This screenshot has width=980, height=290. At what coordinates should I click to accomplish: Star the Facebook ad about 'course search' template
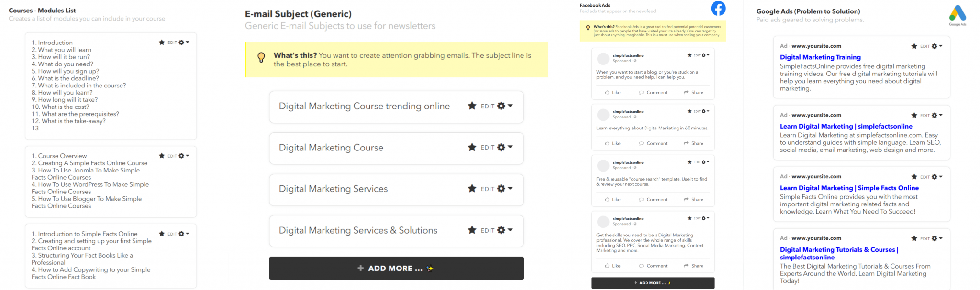690,162
